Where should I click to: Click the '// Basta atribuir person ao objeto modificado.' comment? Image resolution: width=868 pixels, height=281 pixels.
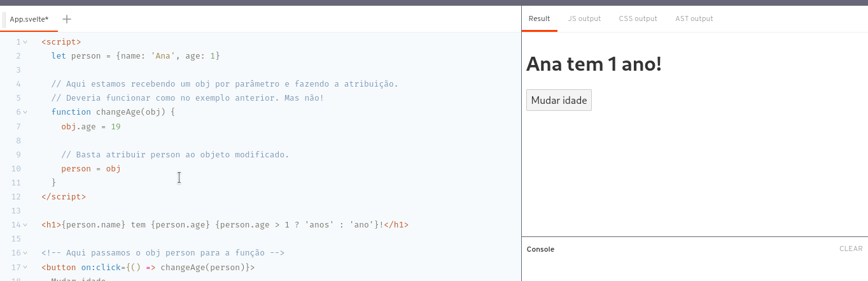[175, 155]
